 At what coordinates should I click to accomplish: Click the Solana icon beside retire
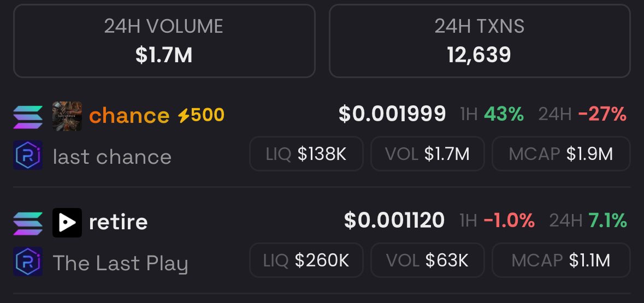pos(28,223)
